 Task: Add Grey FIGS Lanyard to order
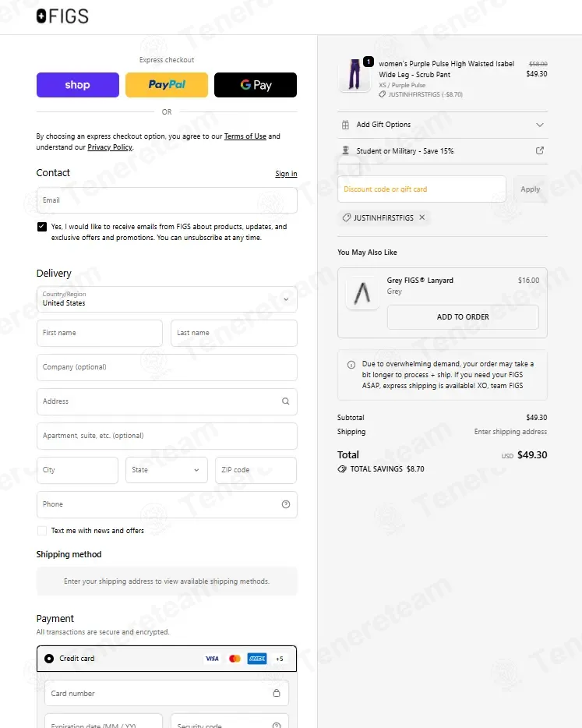(x=463, y=316)
